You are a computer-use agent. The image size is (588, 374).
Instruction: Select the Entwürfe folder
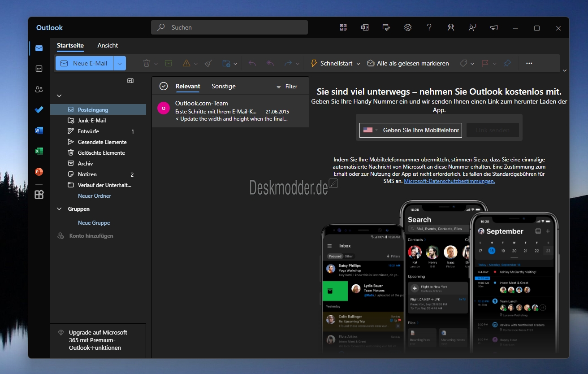pyautogui.click(x=98, y=131)
